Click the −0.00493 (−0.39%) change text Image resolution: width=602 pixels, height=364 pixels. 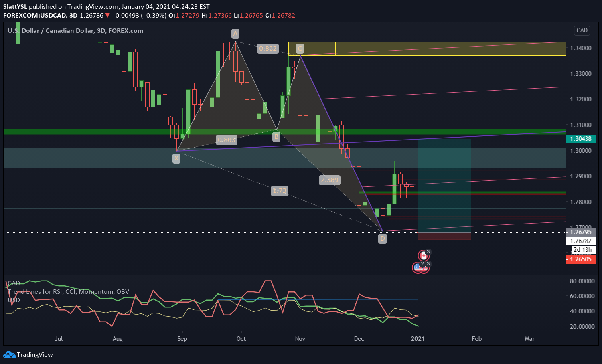tap(139, 15)
